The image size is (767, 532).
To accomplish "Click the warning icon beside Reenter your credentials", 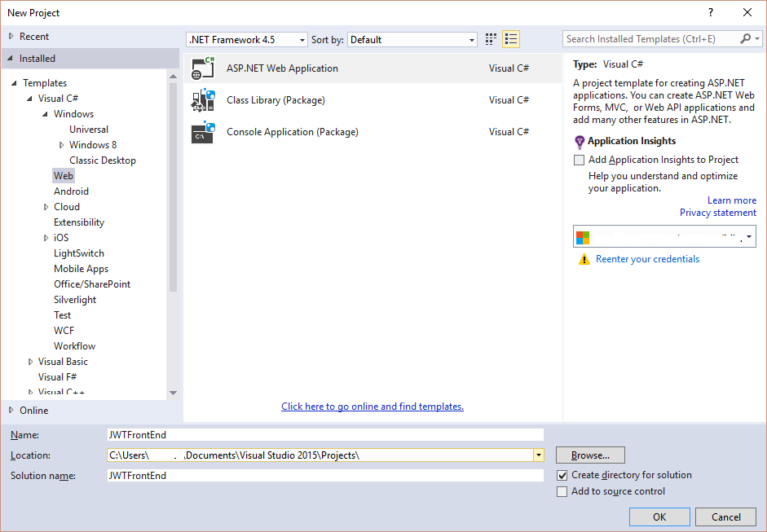I will point(584,259).
